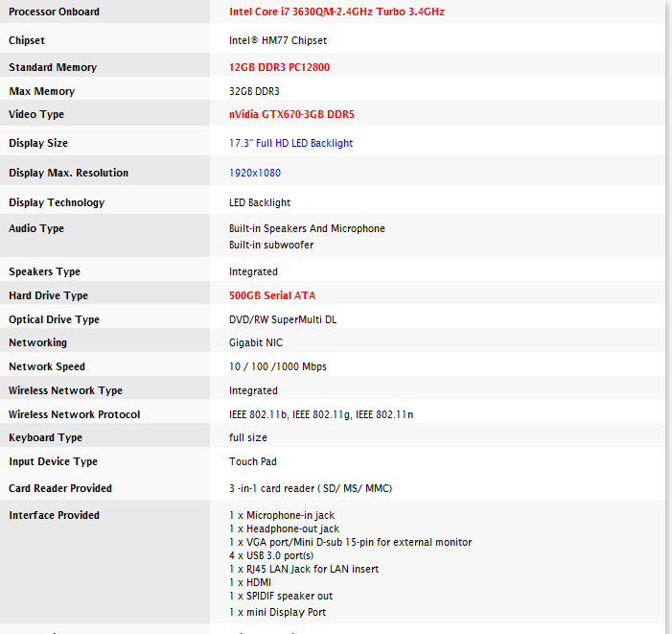Click the 'Wireless Network Type' label
The image size is (672, 634).
click(65, 390)
